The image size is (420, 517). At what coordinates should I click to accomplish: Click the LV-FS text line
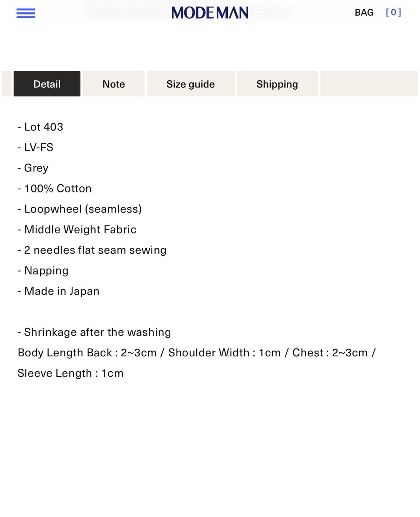tap(35, 148)
